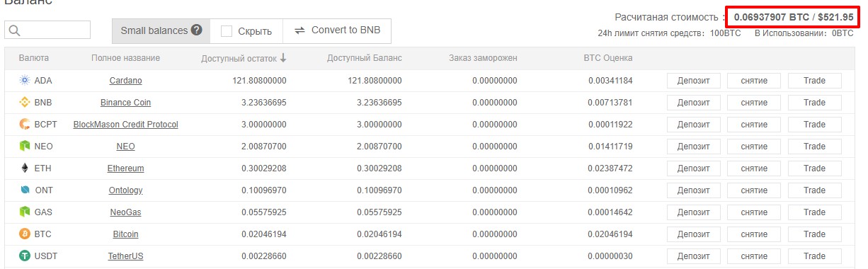
Task: Open the Ontology link
Action: click(125, 190)
